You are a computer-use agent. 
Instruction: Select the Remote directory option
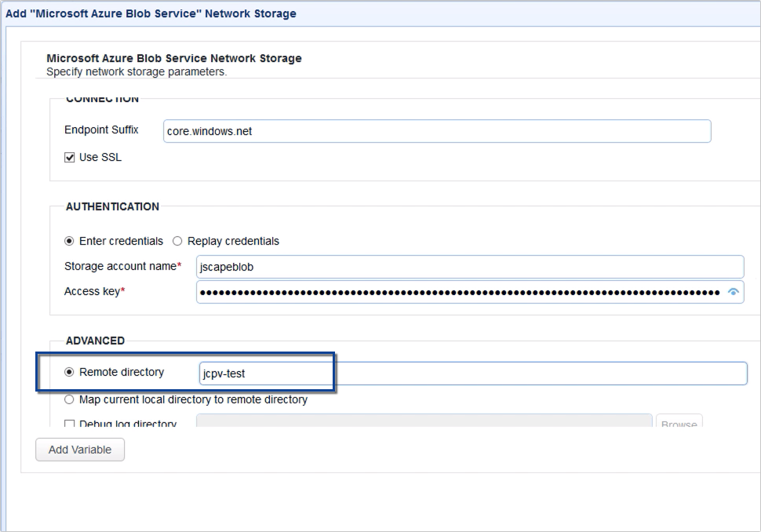70,372
